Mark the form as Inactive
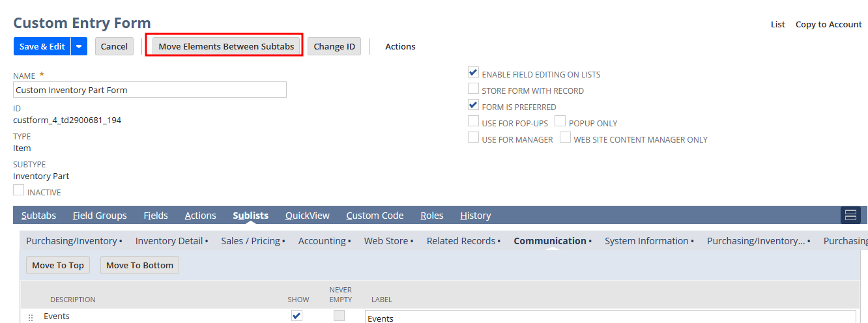Image resolution: width=868 pixels, height=323 pixels. coord(19,191)
